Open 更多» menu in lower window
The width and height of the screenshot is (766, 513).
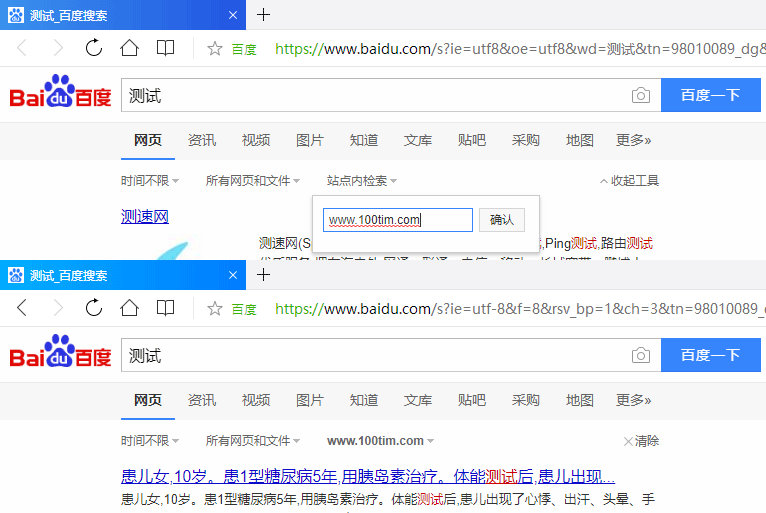tap(634, 400)
